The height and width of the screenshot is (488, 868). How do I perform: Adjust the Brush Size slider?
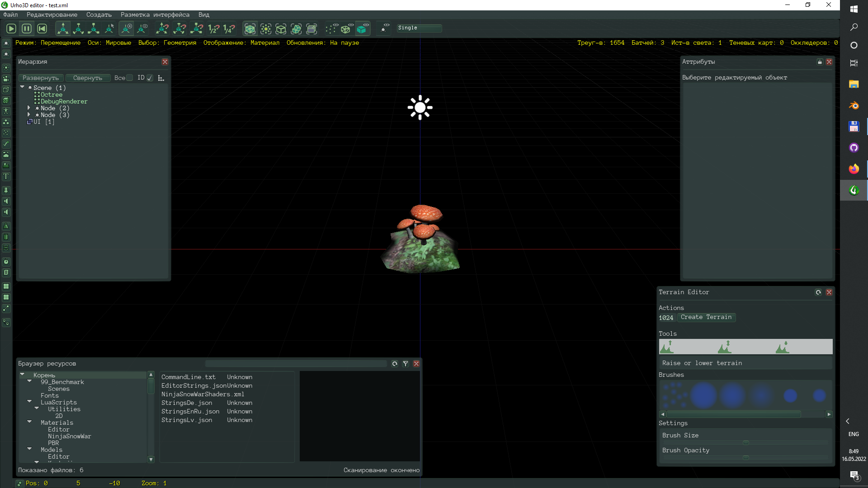[x=746, y=443]
